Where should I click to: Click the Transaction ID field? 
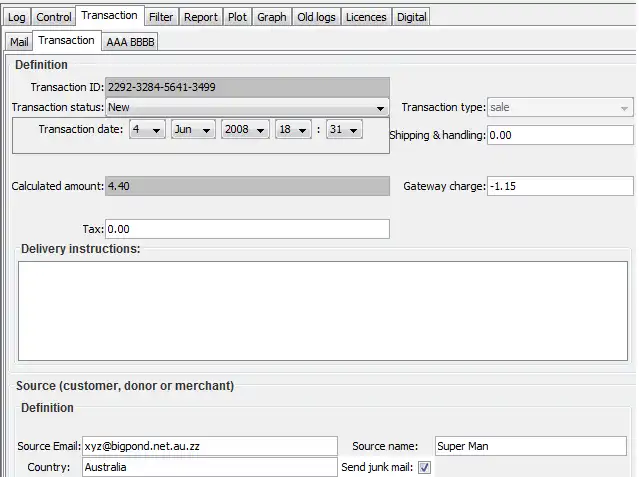(247, 87)
